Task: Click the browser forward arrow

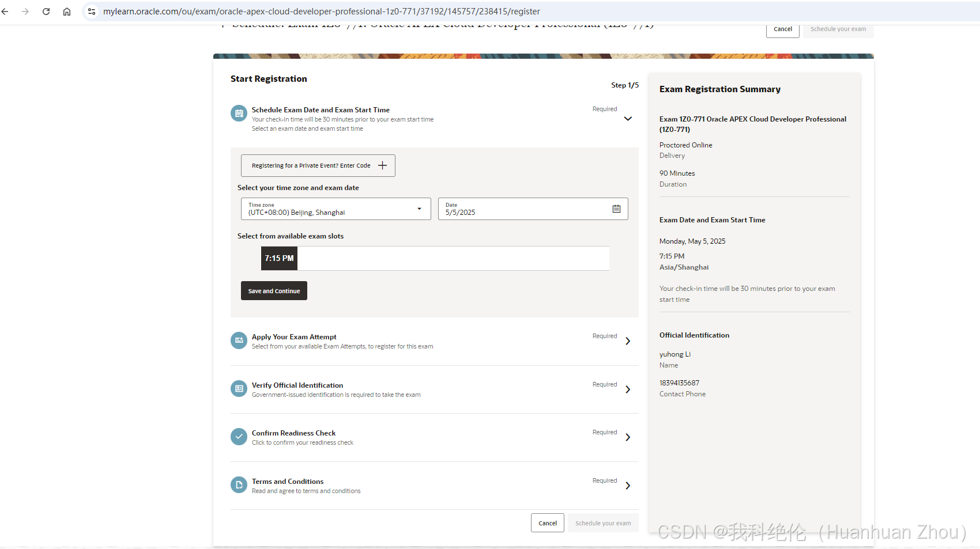Action: point(25,12)
